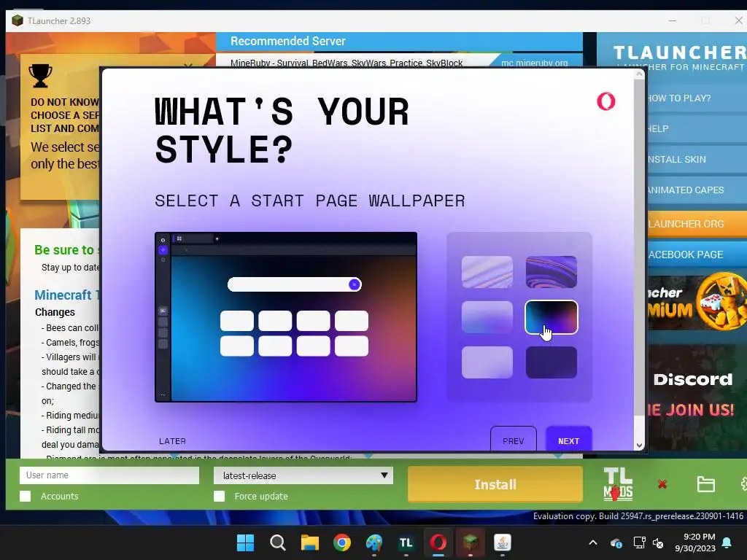
Task: Select the dark blue-orange gradient wallpaper
Action: tap(551, 317)
